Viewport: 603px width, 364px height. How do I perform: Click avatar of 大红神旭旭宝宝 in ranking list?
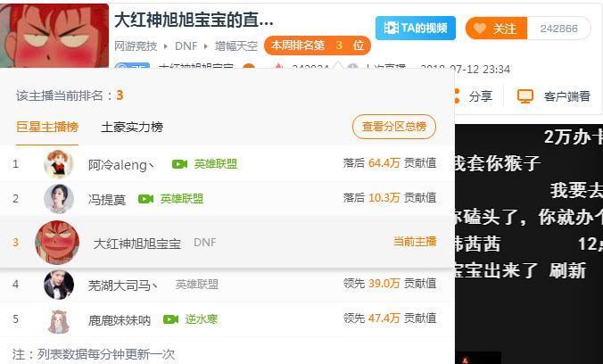57,243
